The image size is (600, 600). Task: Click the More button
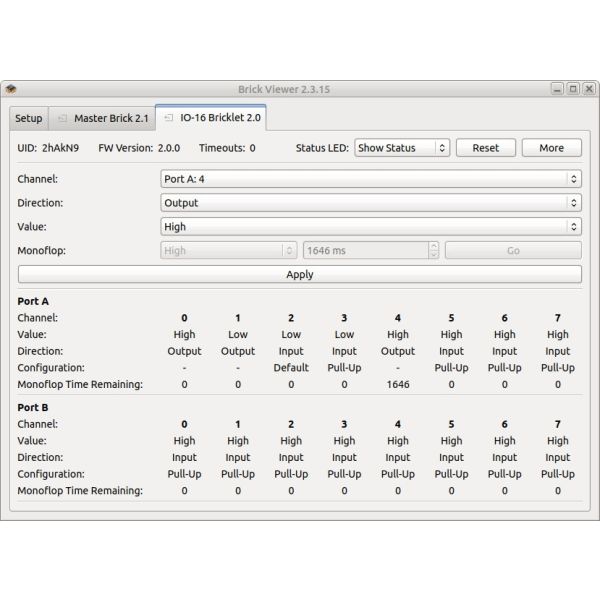pos(551,148)
